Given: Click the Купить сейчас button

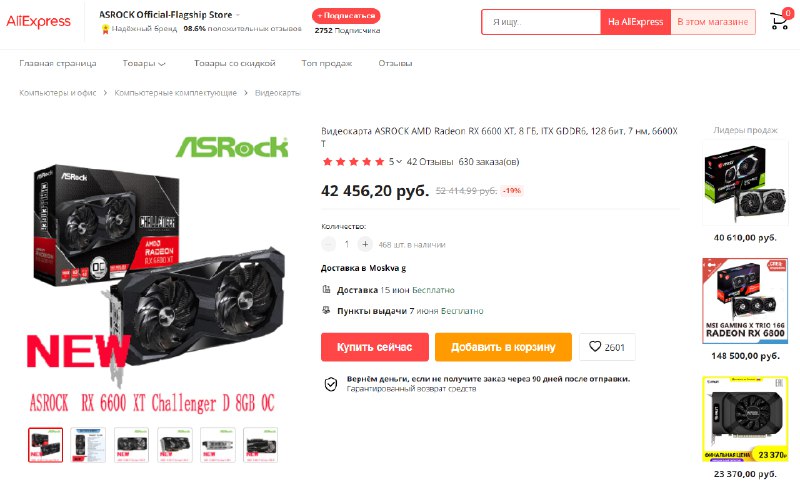Looking at the screenshot, I should click(x=374, y=347).
